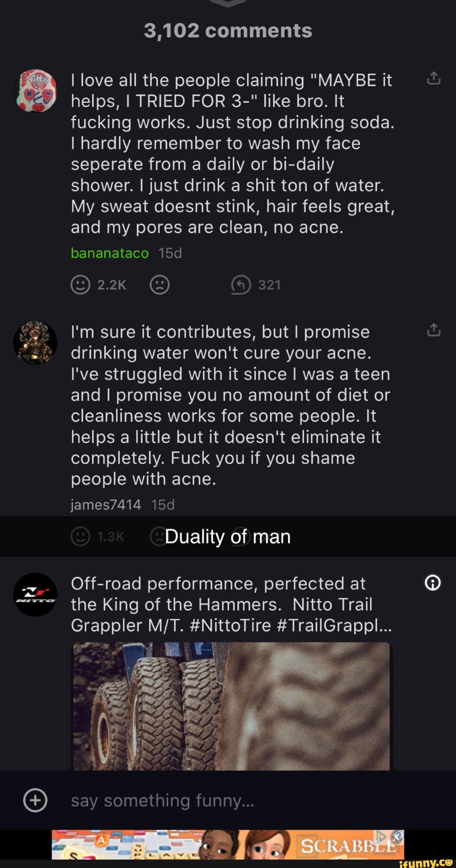Open the Nitto tire ad image

[231, 706]
